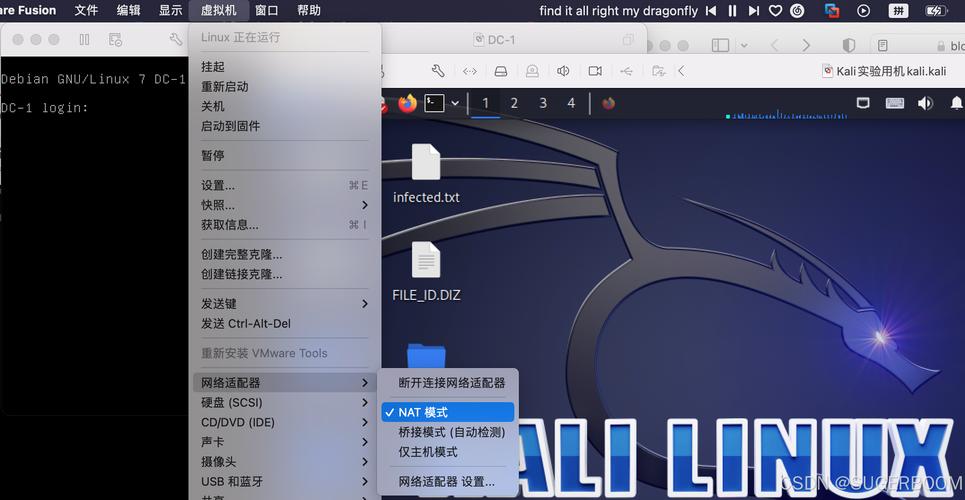Click the circular play icon in menu bar

(864, 10)
